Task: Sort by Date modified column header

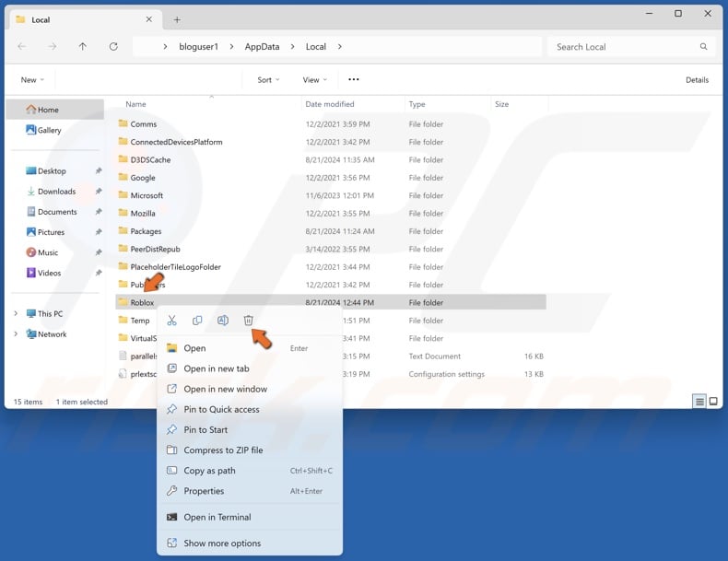Action: pos(353,104)
